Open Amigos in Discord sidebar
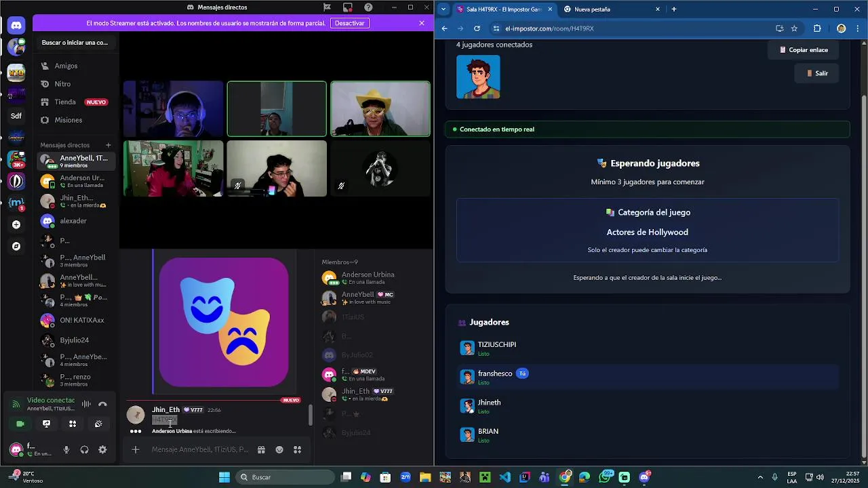Image resolution: width=868 pixels, height=488 pixels. [x=76, y=66]
